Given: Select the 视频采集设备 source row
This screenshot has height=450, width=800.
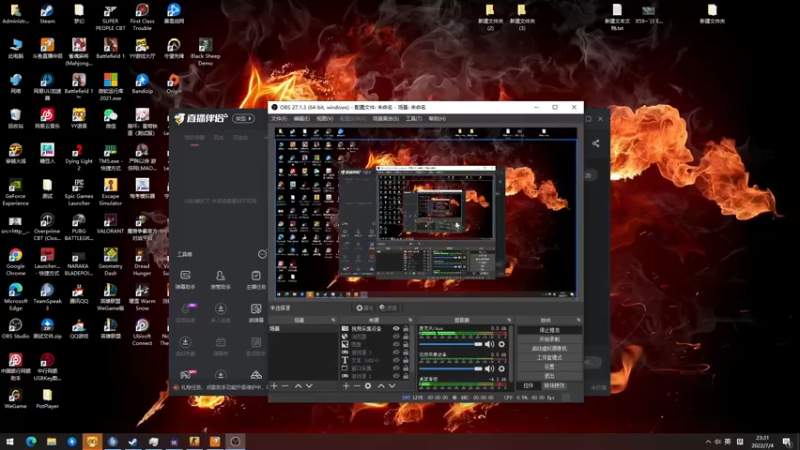Looking at the screenshot, I should 376,329.
